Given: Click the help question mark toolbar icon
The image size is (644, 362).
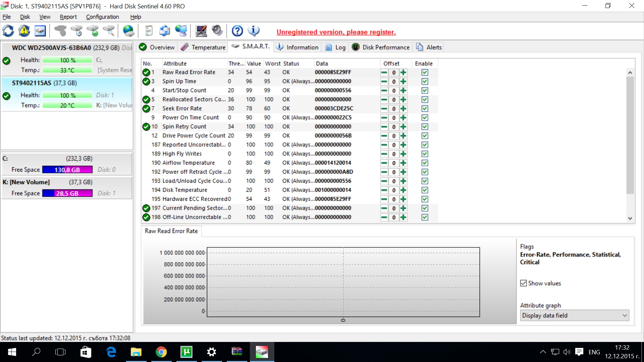Looking at the screenshot, I should (237, 31).
